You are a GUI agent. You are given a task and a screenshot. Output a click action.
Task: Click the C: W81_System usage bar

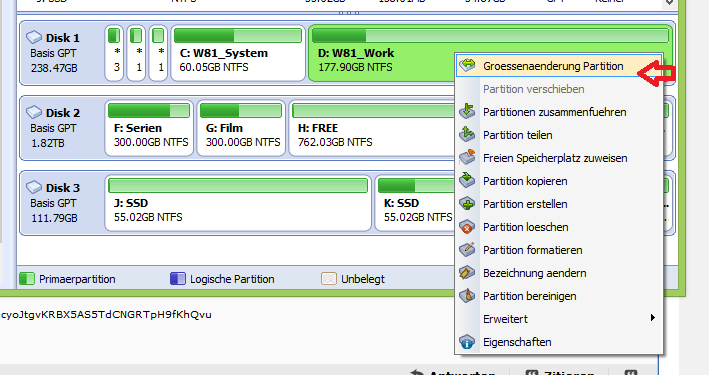[238, 35]
